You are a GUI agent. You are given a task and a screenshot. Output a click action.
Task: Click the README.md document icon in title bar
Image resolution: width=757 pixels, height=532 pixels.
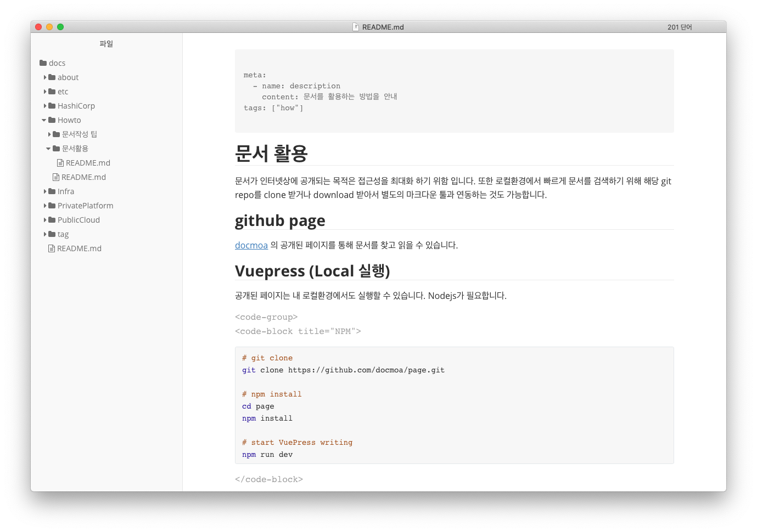tap(356, 27)
